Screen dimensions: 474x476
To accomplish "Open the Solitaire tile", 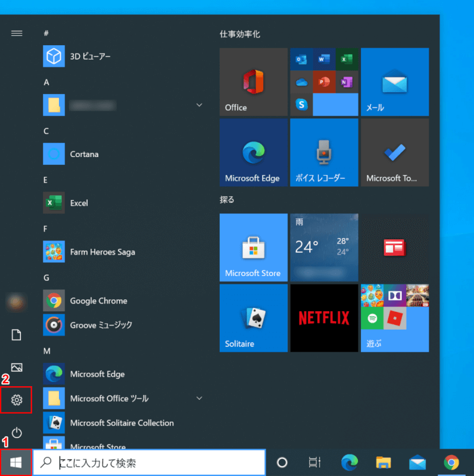I will (x=254, y=318).
